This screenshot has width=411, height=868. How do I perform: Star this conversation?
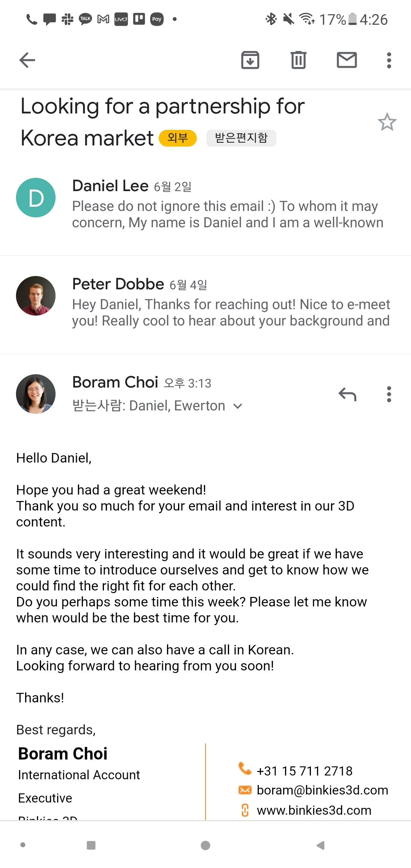[387, 122]
